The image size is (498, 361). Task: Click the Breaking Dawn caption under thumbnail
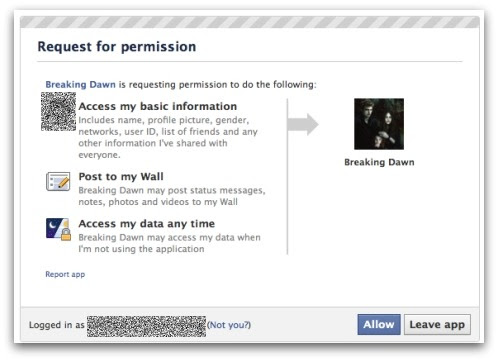coord(379,162)
